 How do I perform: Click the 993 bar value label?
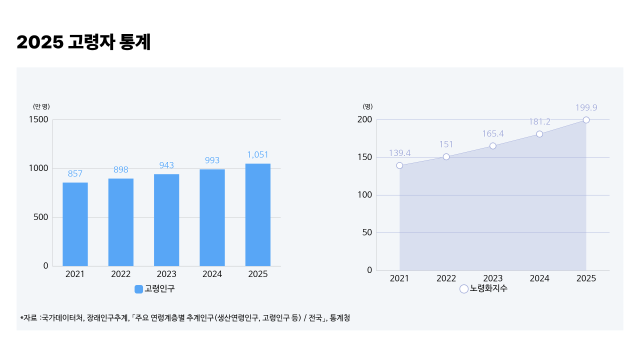(212, 160)
